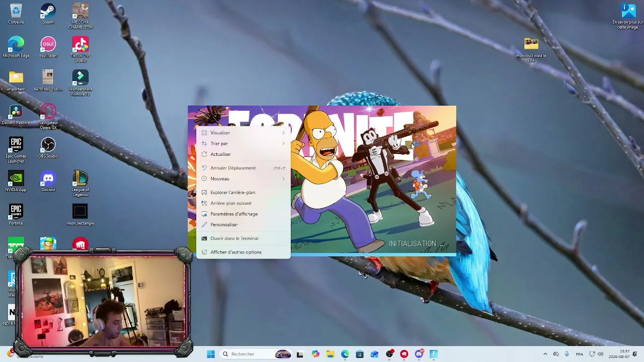
Task: Open Microsoft Store from the taskbar
Action: pyautogui.click(x=360, y=354)
